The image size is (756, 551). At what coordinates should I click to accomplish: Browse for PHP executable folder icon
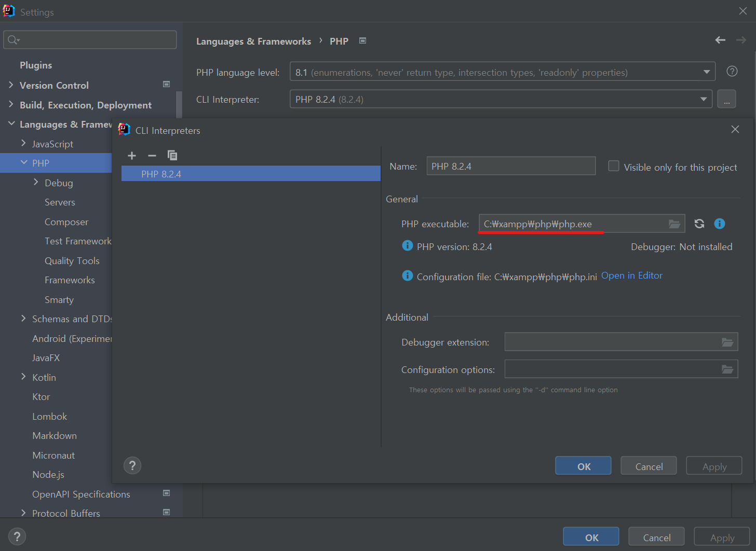(674, 224)
